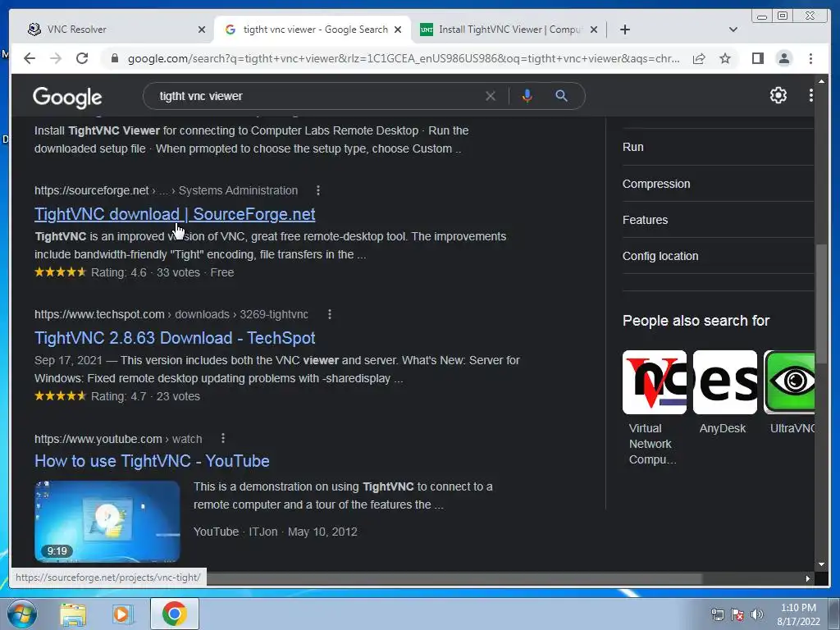The width and height of the screenshot is (840, 630).
Task: Open options for sourceforge.net result
Action: pos(318,190)
